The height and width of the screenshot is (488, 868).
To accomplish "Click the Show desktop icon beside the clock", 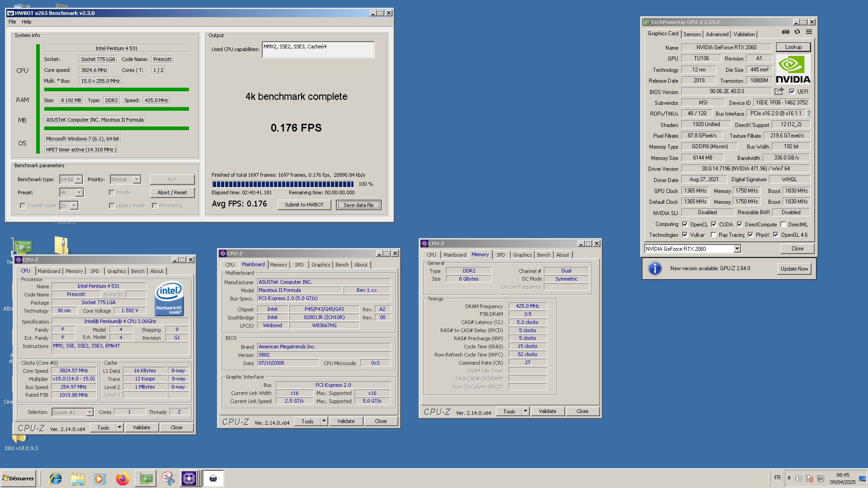I will click(863, 479).
